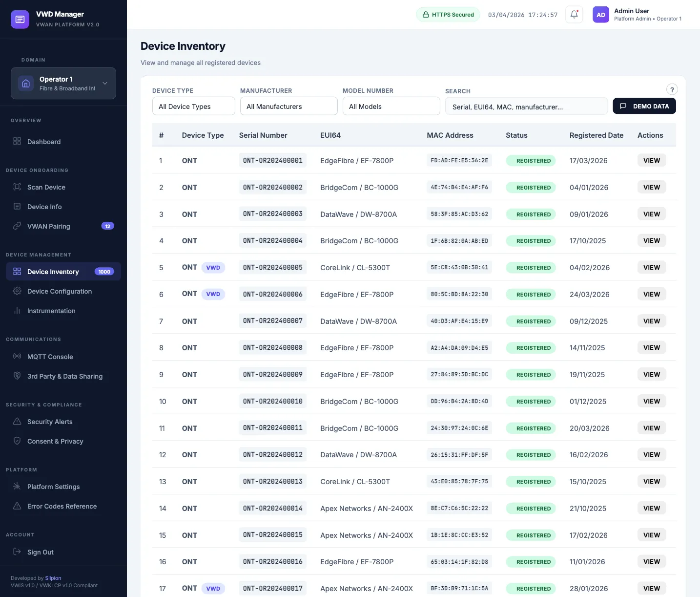
Task: Click the MQTT Console broadcast icon
Action: point(17,357)
